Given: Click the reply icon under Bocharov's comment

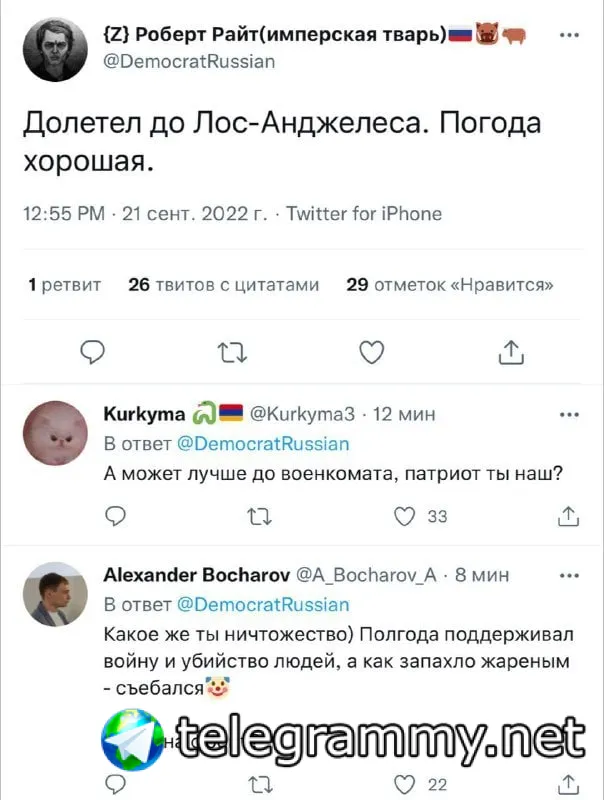Looking at the screenshot, I should (115, 784).
